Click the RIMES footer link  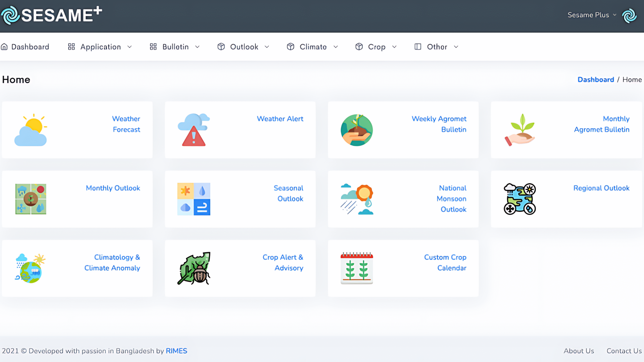tap(176, 351)
